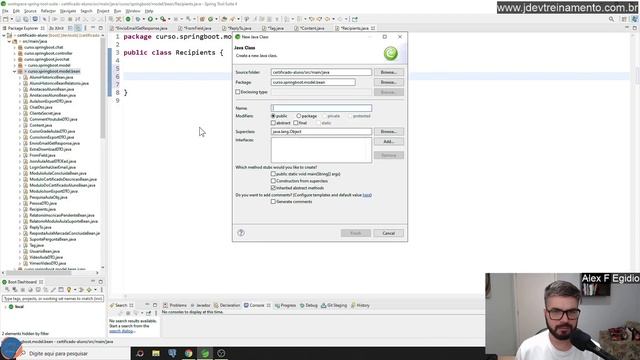The height and width of the screenshot is (360, 640).
Task: Select FromField.java in Package Explorer
Action: pos(42,156)
